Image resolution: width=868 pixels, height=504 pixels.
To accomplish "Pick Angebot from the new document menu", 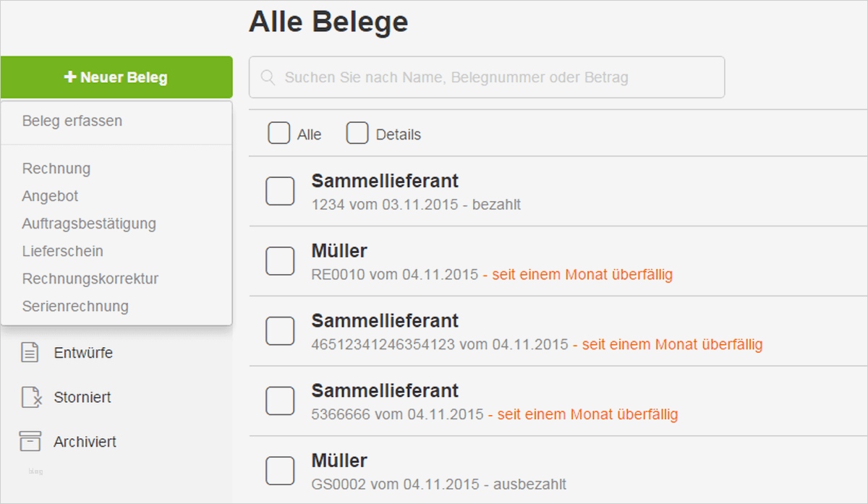I will [x=50, y=196].
